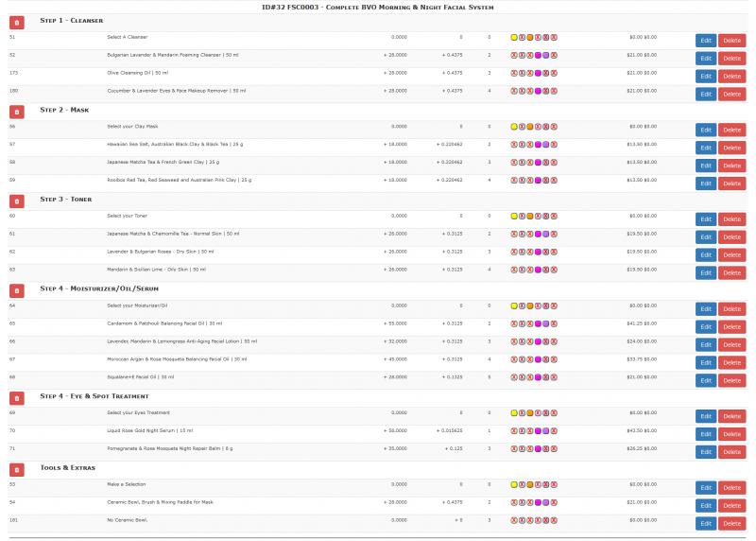The height and width of the screenshot is (541, 756).
Task: Click the '$26.25 $0.00' price cell
Action: click(642, 448)
